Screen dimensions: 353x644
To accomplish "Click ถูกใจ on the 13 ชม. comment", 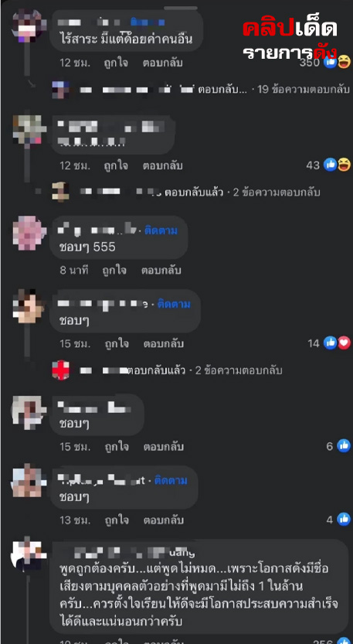I will pyautogui.click(x=116, y=520).
